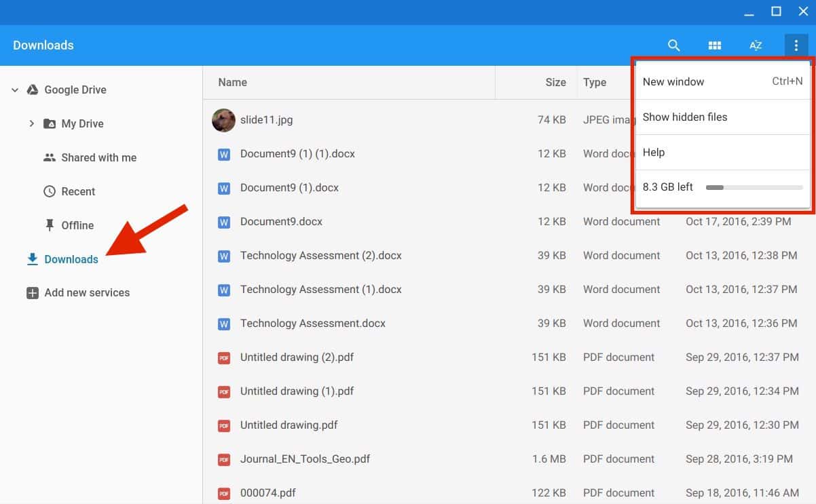Click Add new services
The width and height of the screenshot is (816, 504).
[87, 292]
